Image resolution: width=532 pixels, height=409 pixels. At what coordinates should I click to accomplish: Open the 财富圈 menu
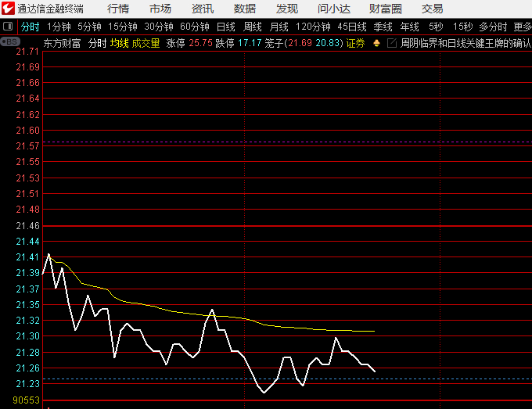pos(386,9)
